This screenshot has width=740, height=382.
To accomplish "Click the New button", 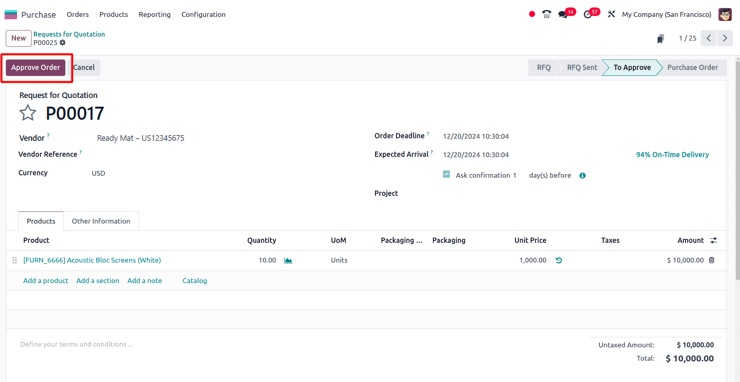I will pos(18,38).
